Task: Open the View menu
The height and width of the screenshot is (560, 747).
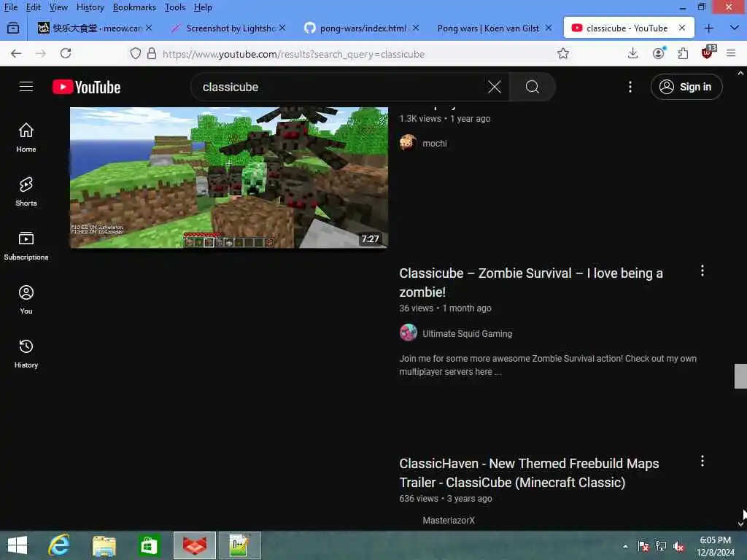Action: click(58, 7)
